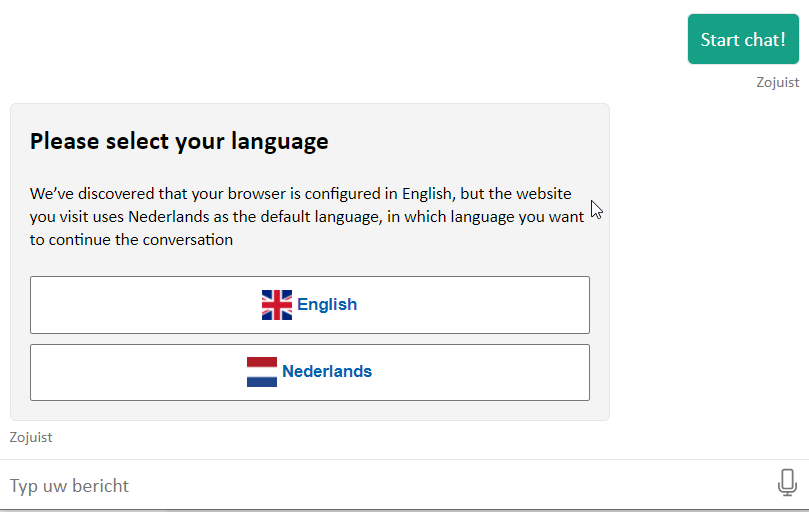Click empty right area of Nederlands button

tap(500, 372)
